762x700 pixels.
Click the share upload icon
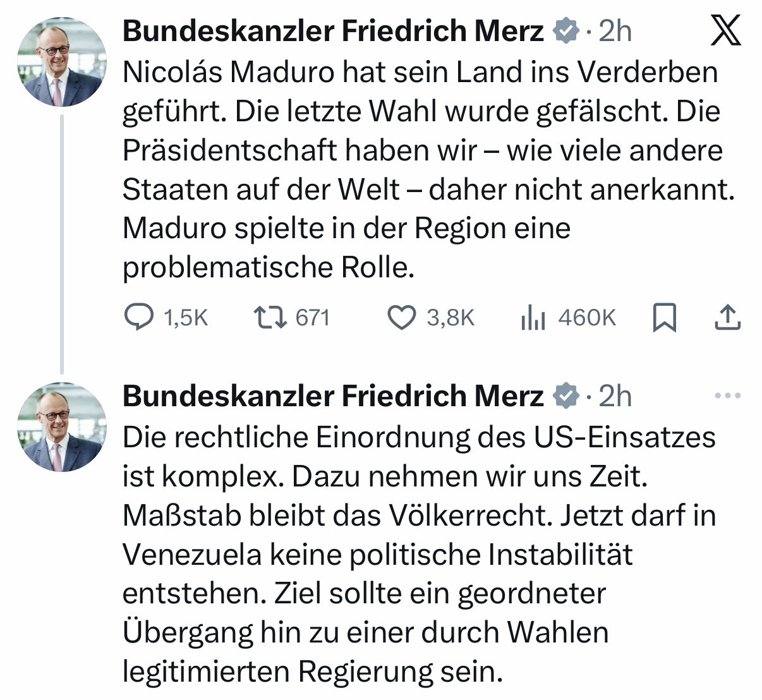tap(727, 317)
